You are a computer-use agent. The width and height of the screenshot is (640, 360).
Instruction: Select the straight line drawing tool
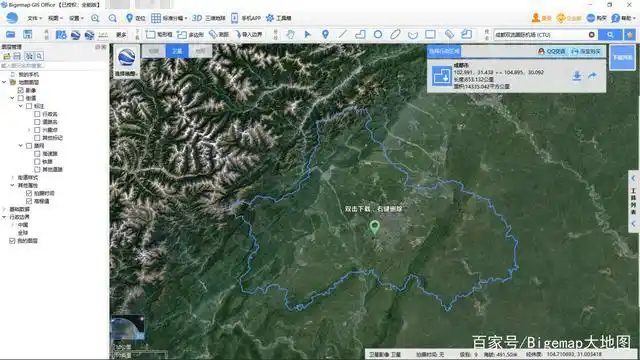pyautogui.click(x=343, y=34)
